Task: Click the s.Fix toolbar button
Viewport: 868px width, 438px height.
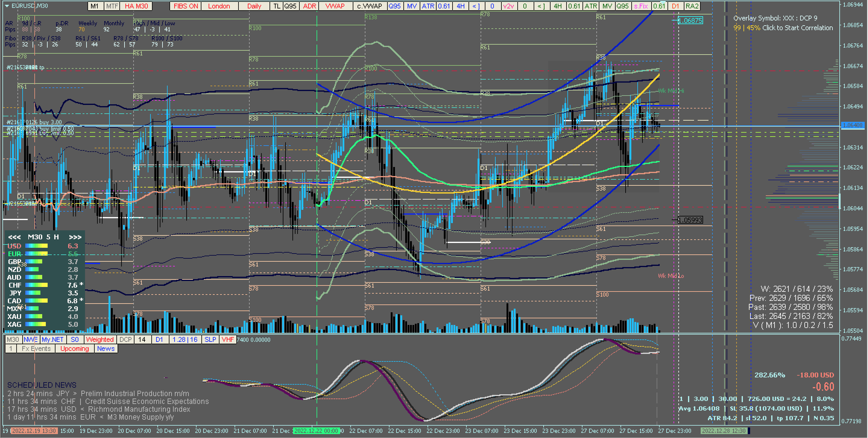Action: tap(641, 6)
